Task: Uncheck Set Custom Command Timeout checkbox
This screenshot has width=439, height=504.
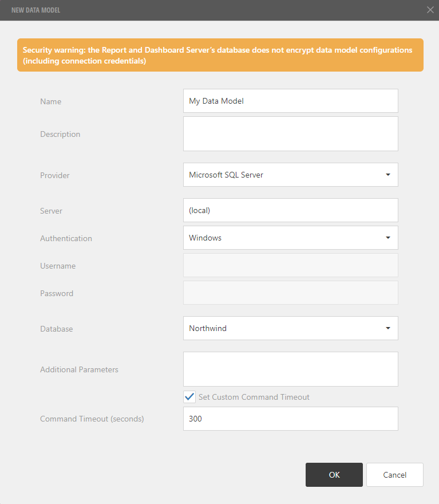Action: coord(189,397)
